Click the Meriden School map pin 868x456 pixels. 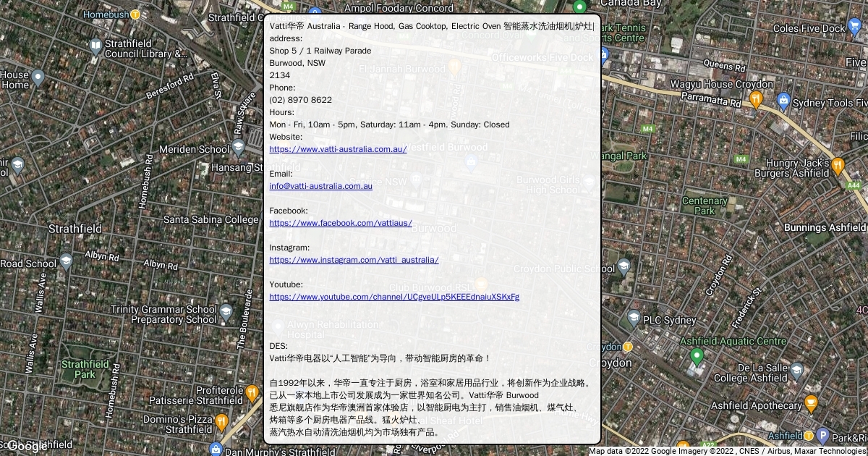pos(239,148)
